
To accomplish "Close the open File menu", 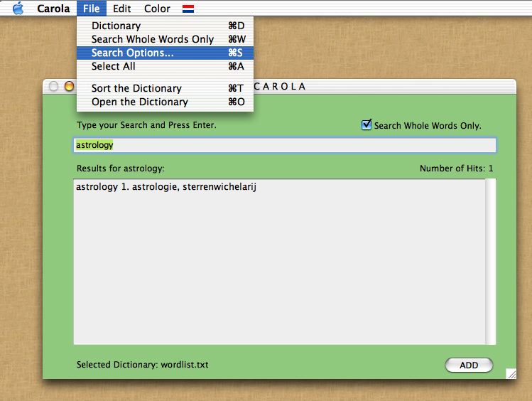I will [x=91, y=8].
